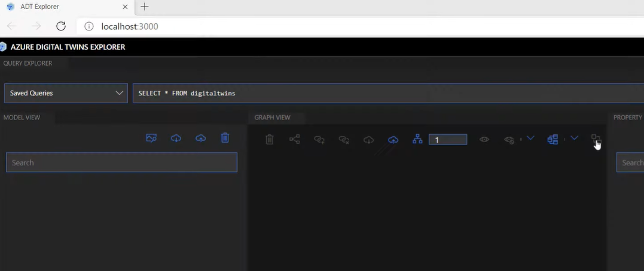This screenshot has height=271, width=644.
Task: Select the QUERY EXPLORER tab
Action: (x=28, y=63)
